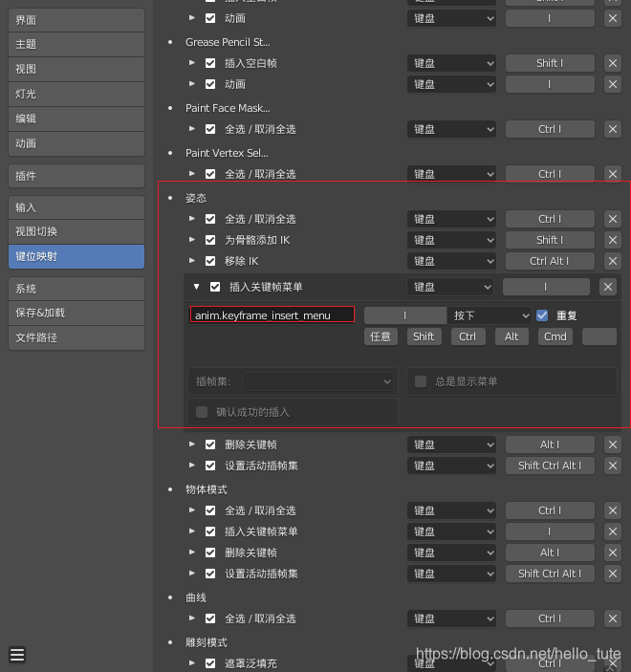Image resolution: width=631 pixels, height=672 pixels.
Task: Toggle the Cmd modifier button
Action: (555, 336)
